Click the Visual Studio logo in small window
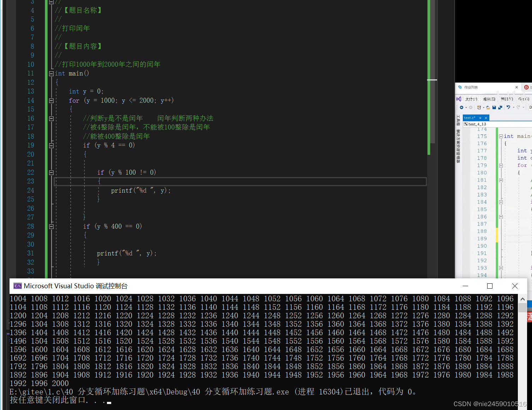The width and height of the screenshot is (532, 410). [x=459, y=99]
